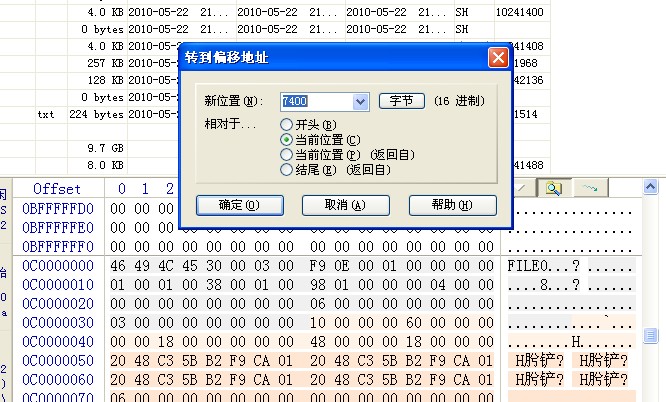Open help via 帮助(H) button
The height and width of the screenshot is (402, 666).
click(x=452, y=205)
